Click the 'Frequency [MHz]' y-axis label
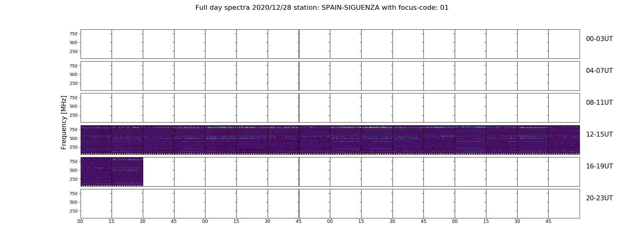644x245 pixels. coord(64,123)
